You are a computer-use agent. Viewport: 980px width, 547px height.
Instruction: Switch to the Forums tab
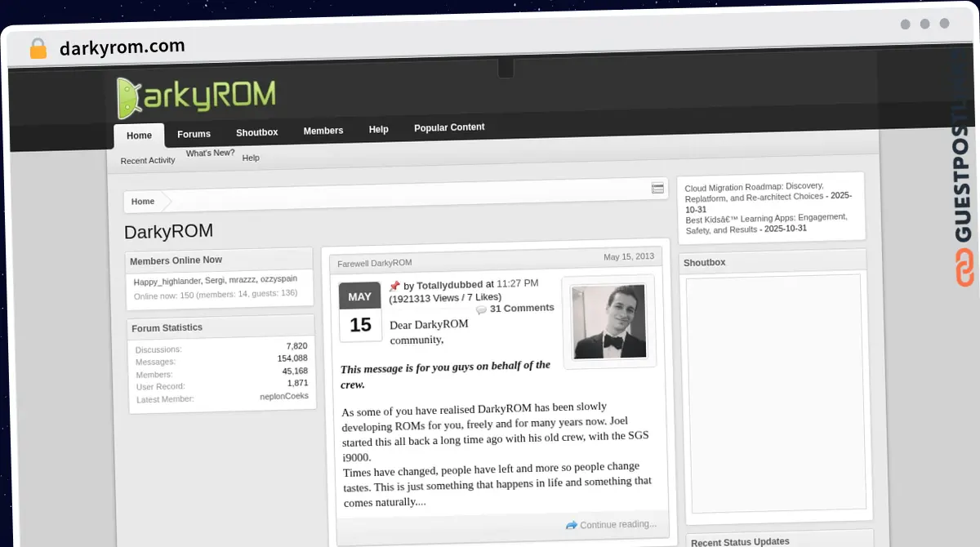click(194, 134)
